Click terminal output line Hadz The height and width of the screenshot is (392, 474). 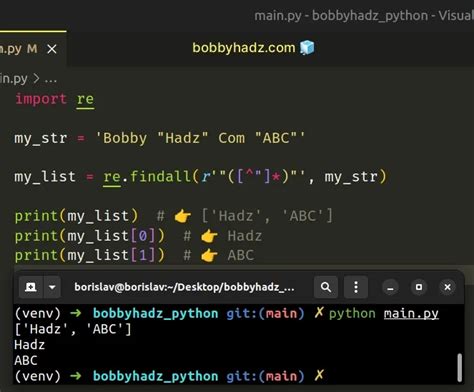pyautogui.click(x=29, y=345)
